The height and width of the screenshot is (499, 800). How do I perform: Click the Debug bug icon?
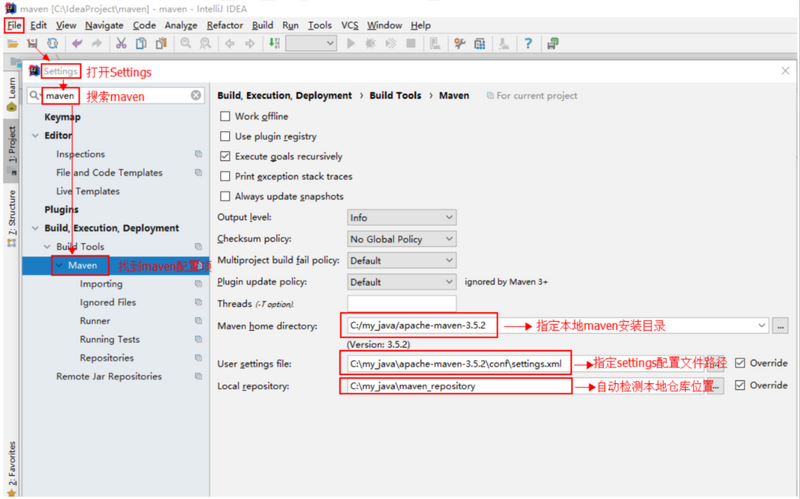click(x=371, y=44)
